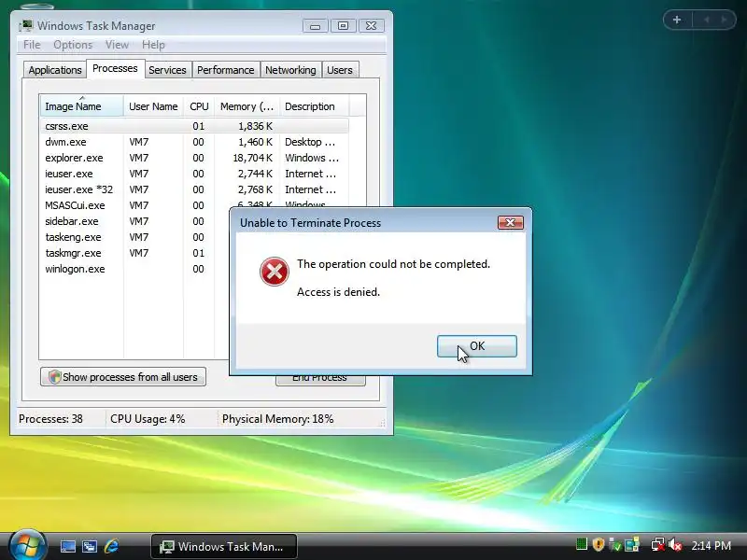Click the Windows Task Manager taskbar button
747x560 pixels.
click(224, 546)
